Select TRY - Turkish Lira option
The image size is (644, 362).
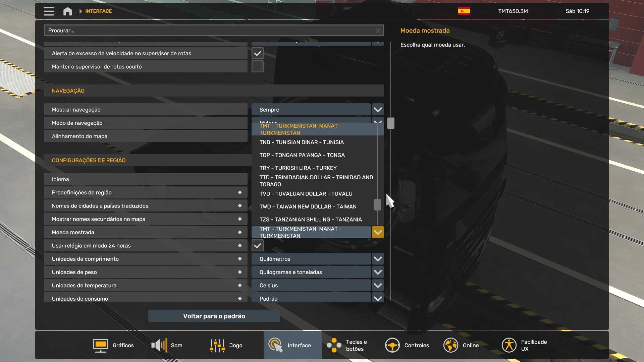click(x=298, y=168)
